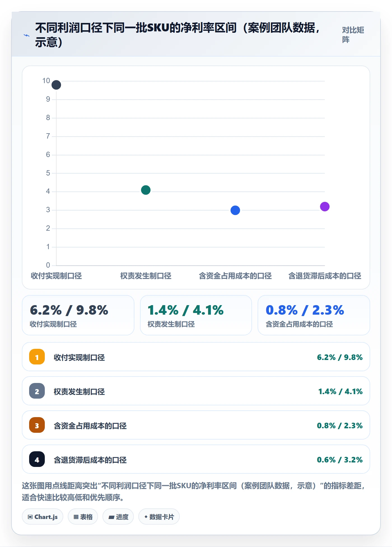Click the gray number 2 badge
392x547 pixels.
tap(37, 391)
